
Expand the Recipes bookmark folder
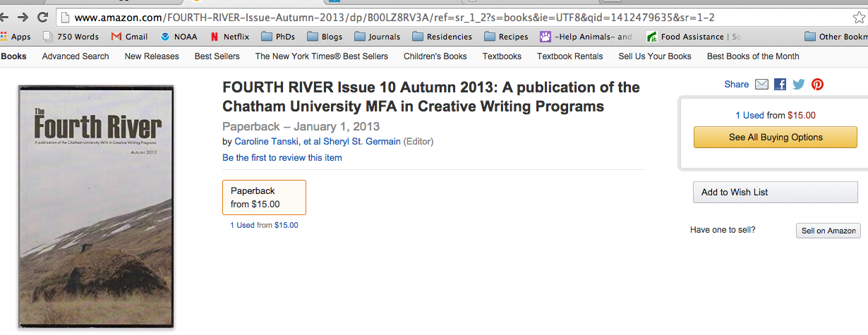coord(506,37)
